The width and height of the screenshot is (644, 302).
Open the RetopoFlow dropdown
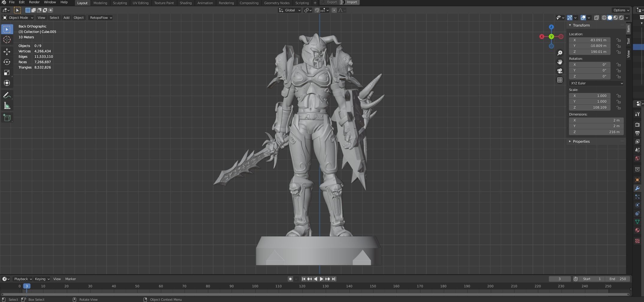[101, 18]
